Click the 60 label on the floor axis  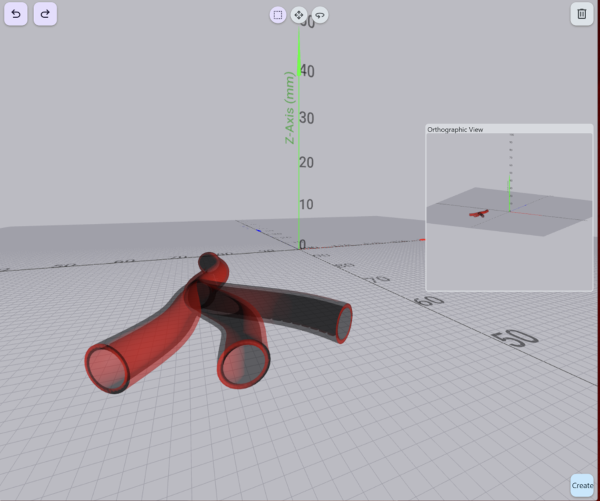coord(429,300)
